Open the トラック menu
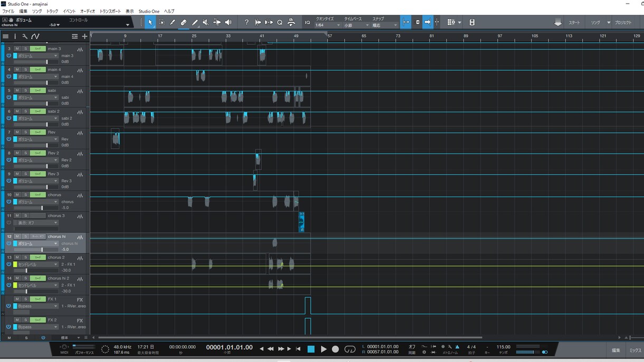Screen dimensions: 644x362 click(52, 11)
